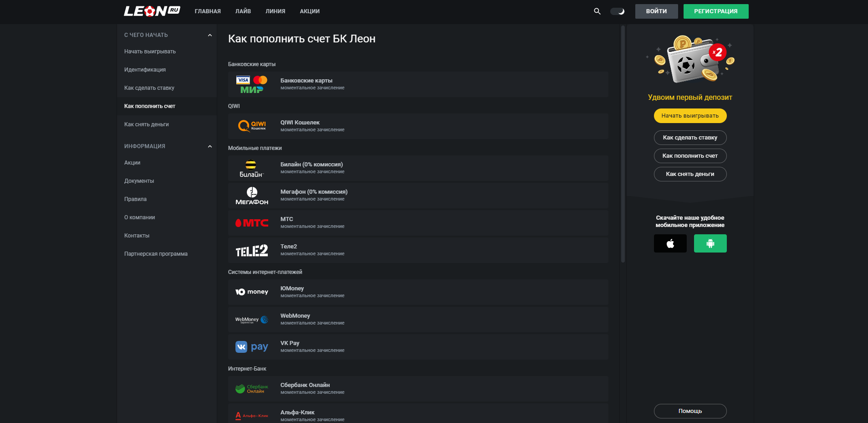Collapse the С ЧЕГО НАЧАТЬ section
The height and width of the screenshot is (423, 868).
pos(210,35)
